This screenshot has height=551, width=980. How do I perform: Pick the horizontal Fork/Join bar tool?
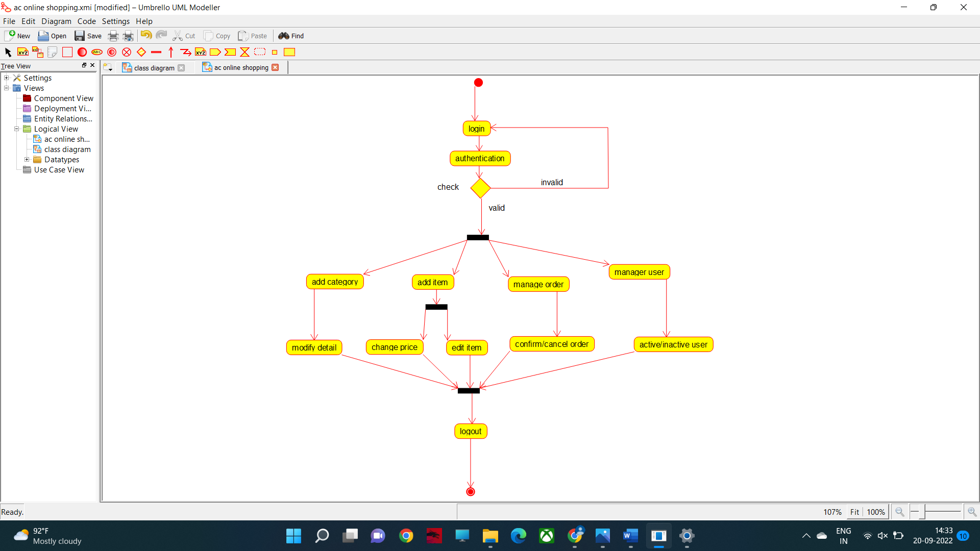(x=156, y=52)
